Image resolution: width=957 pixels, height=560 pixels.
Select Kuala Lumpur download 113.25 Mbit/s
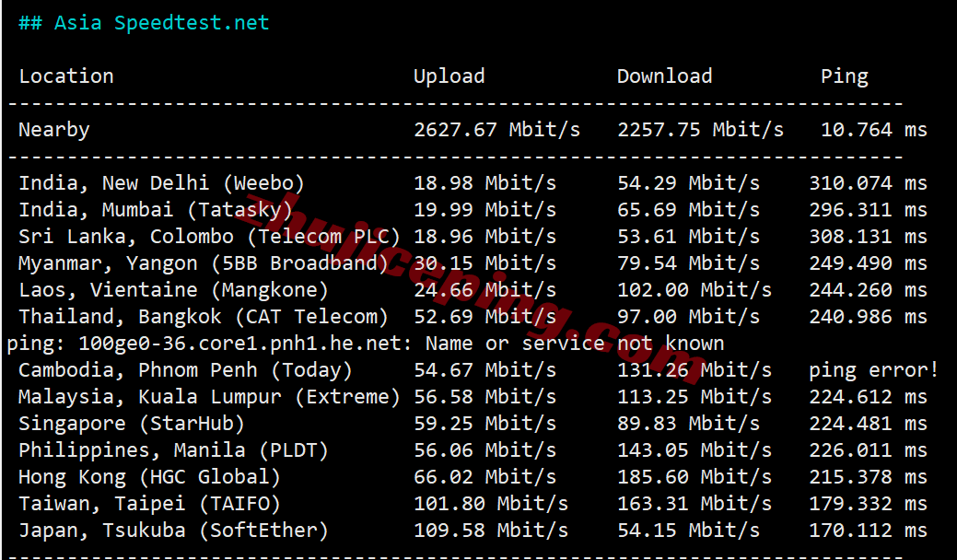(x=694, y=397)
